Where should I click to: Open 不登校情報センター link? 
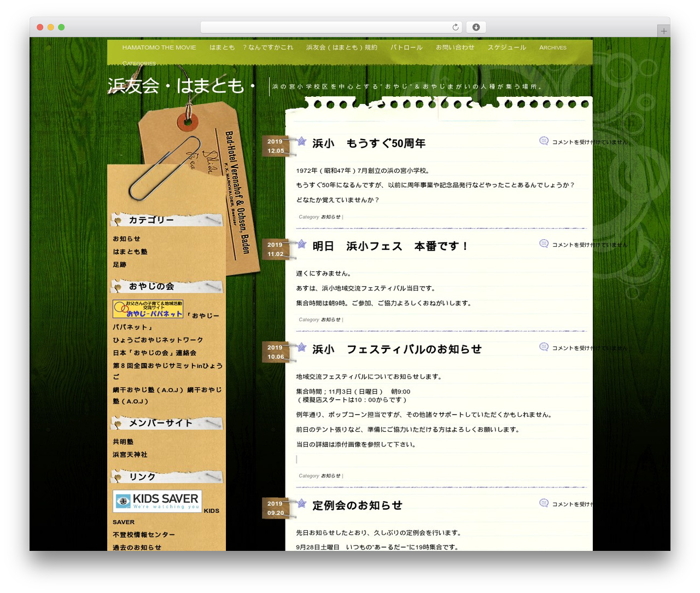[144, 535]
